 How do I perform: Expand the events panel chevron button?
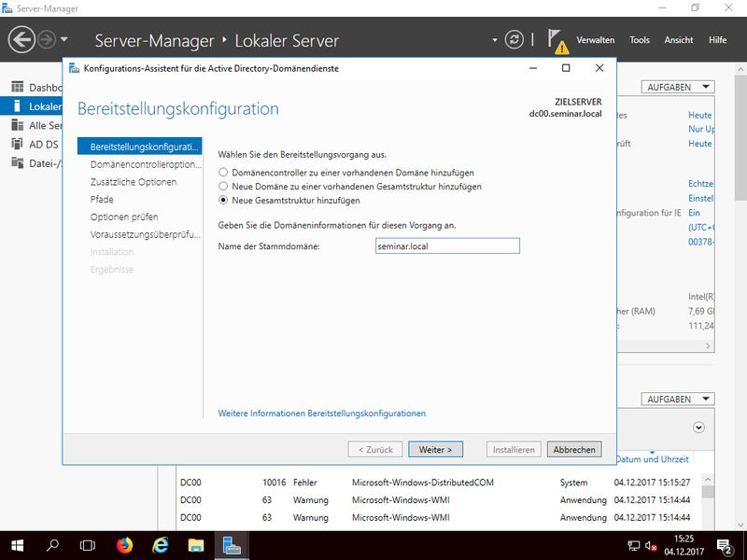coord(698,427)
